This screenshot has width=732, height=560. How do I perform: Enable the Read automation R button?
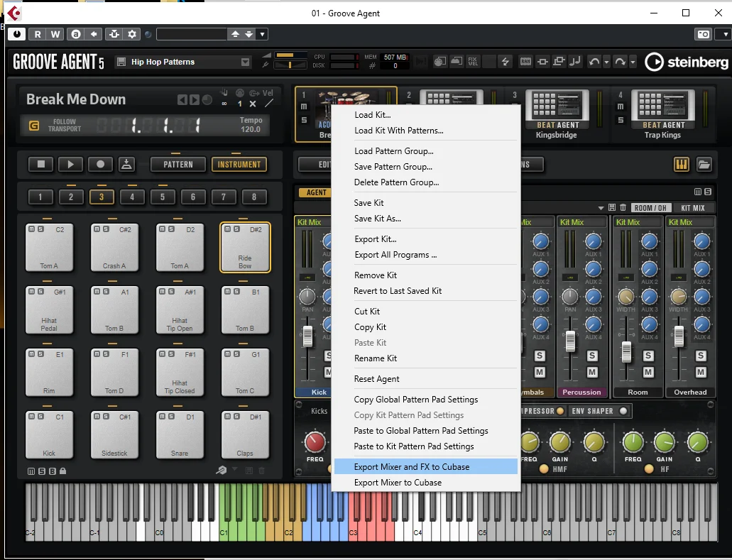pos(38,34)
